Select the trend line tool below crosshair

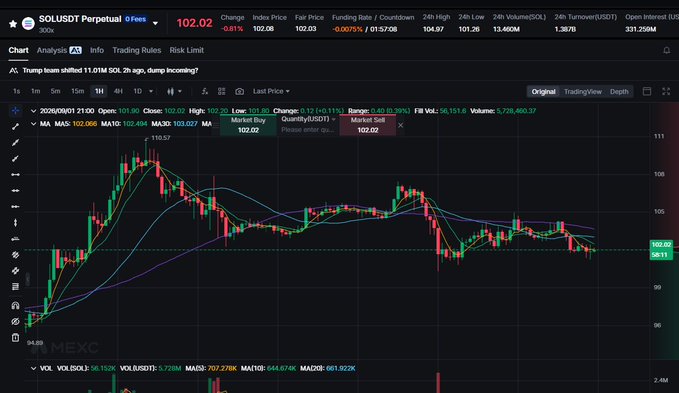(x=15, y=126)
